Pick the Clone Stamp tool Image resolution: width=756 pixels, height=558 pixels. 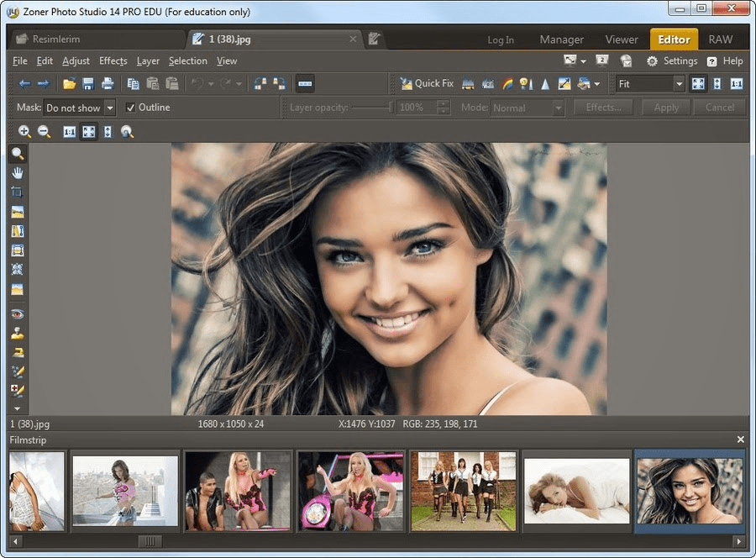(17, 333)
